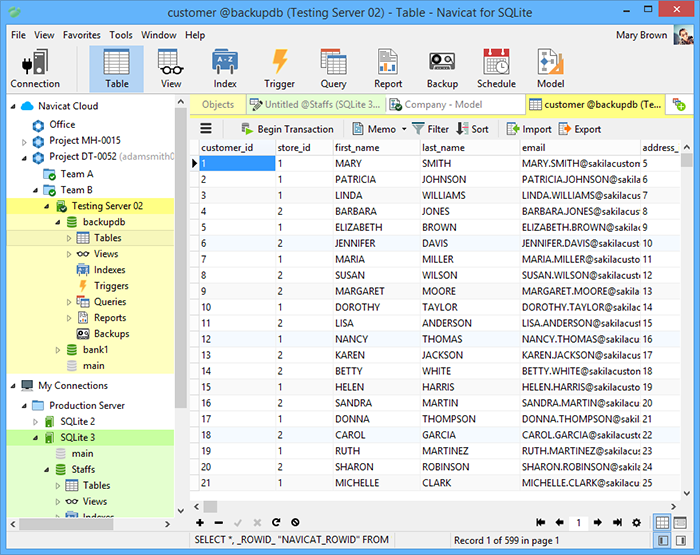Screen dimensions: 700x555
Task: Switch to the Objects tab
Action: tap(218, 104)
